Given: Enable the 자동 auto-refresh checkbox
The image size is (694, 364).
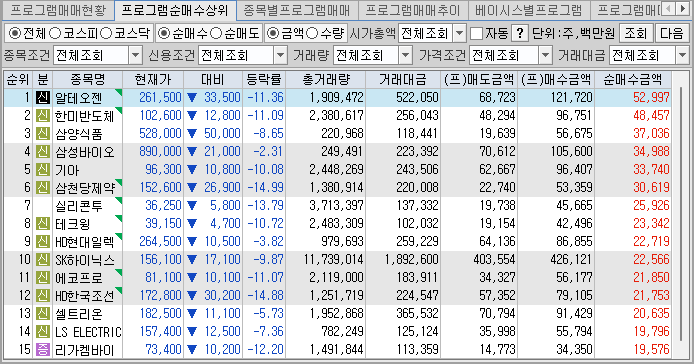Looking at the screenshot, I should click(476, 33).
